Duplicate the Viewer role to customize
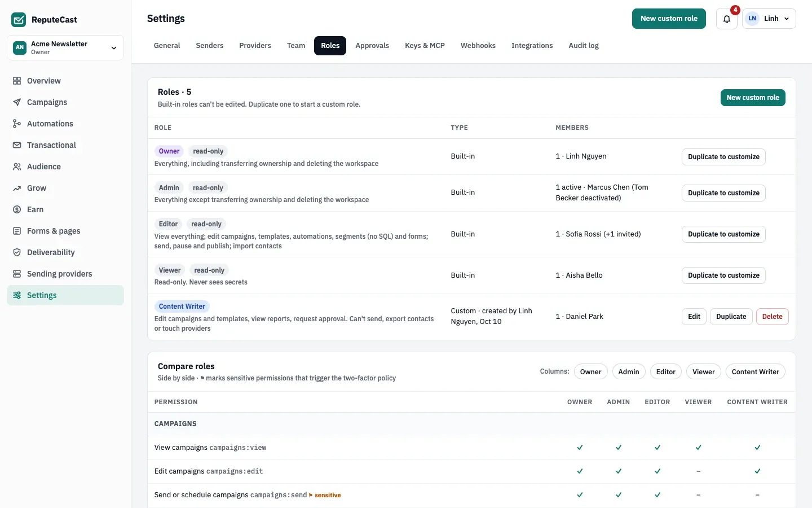This screenshot has height=508, width=812. [x=723, y=275]
